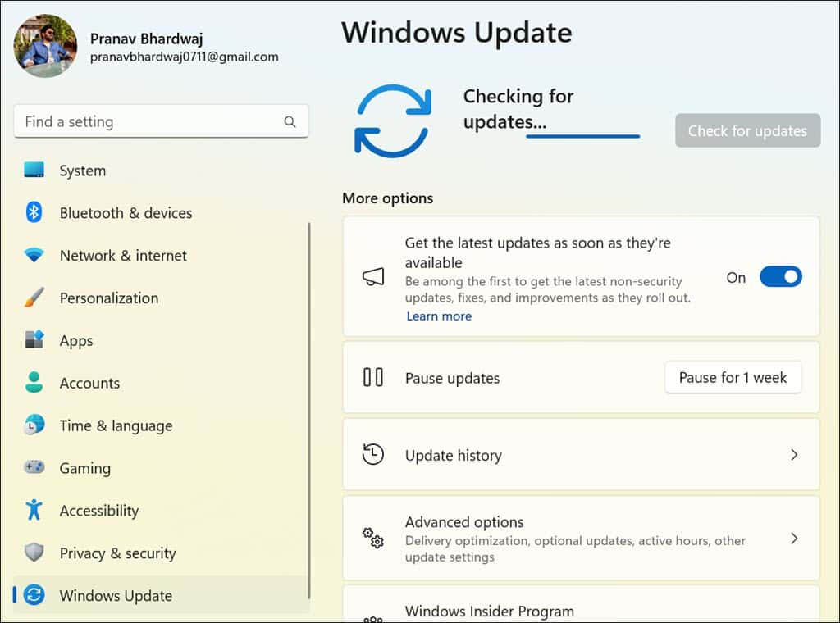This screenshot has width=840, height=623.
Task: Click the Bluetooth icon in sidebar
Action: (x=34, y=212)
